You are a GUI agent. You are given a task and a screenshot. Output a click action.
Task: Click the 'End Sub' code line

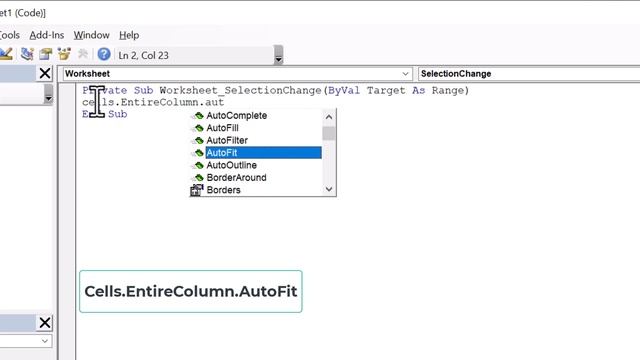click(x=104, y=114)
